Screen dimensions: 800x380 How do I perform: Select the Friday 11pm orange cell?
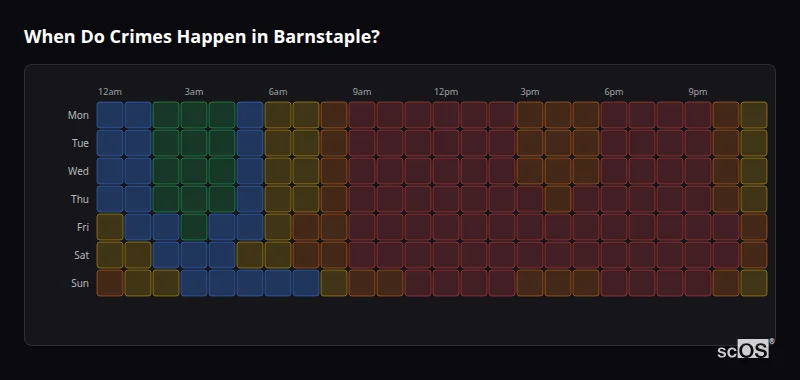click(x=754, y=227)
